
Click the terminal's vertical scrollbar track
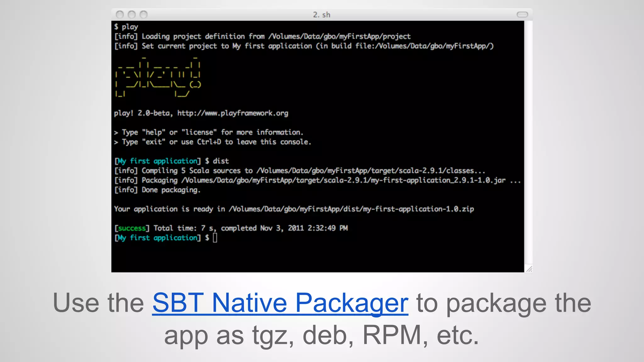tap(528, 141)
